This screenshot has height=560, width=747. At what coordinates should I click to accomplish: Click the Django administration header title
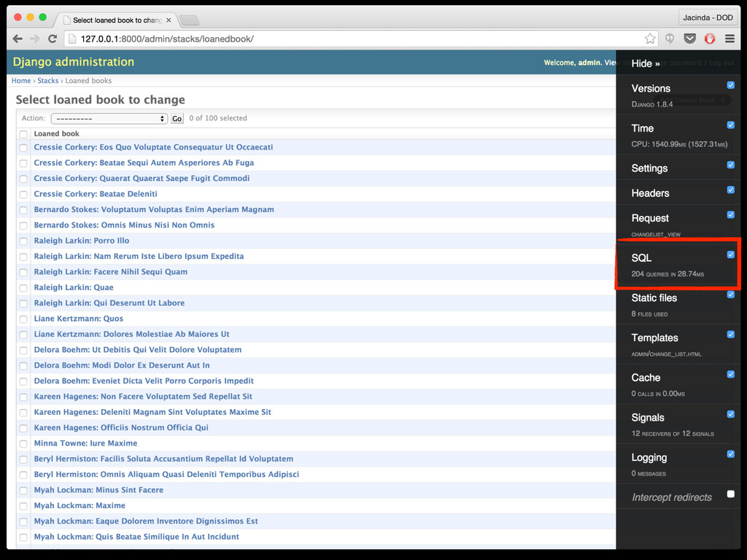[x=74, y=62]
